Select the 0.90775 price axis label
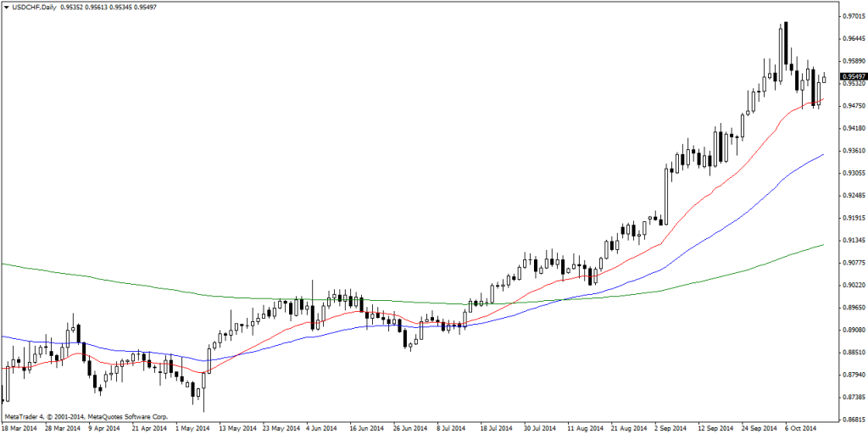 point(852,263)
